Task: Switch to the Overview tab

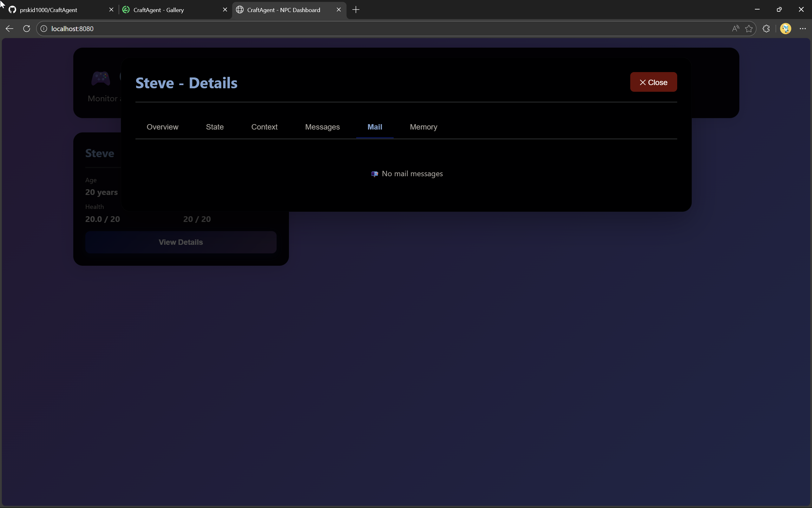Action: click(162, 127)
